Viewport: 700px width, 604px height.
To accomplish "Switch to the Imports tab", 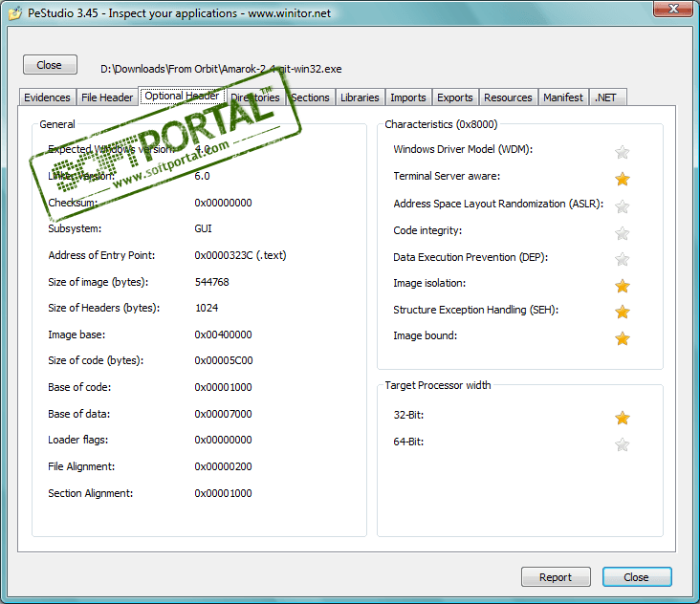I will [408, 97].
